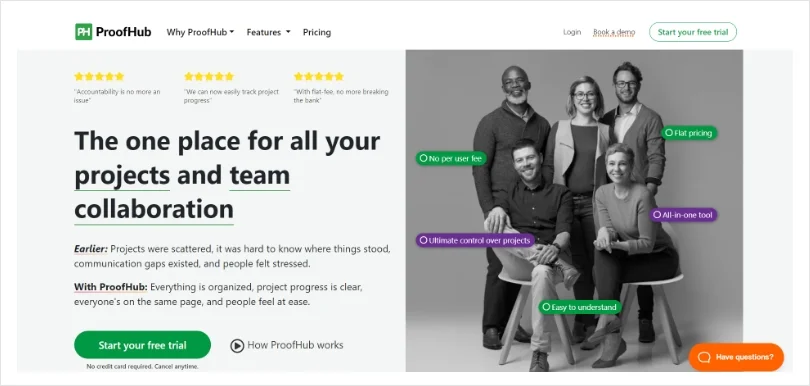Open the Have questions? chat button

pos(736,357)
